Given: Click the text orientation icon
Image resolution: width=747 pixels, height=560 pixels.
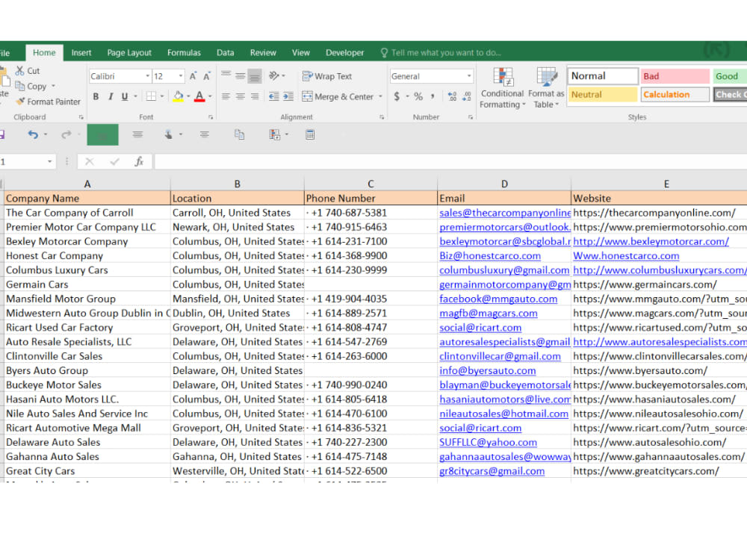Looking at the screenshot, I should [x=274, y=75].
